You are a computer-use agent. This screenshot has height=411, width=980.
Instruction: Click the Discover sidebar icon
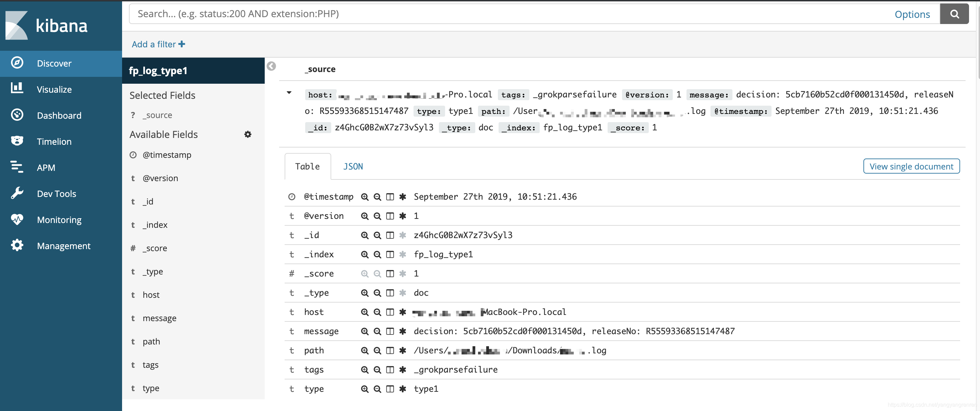[17, 62]
